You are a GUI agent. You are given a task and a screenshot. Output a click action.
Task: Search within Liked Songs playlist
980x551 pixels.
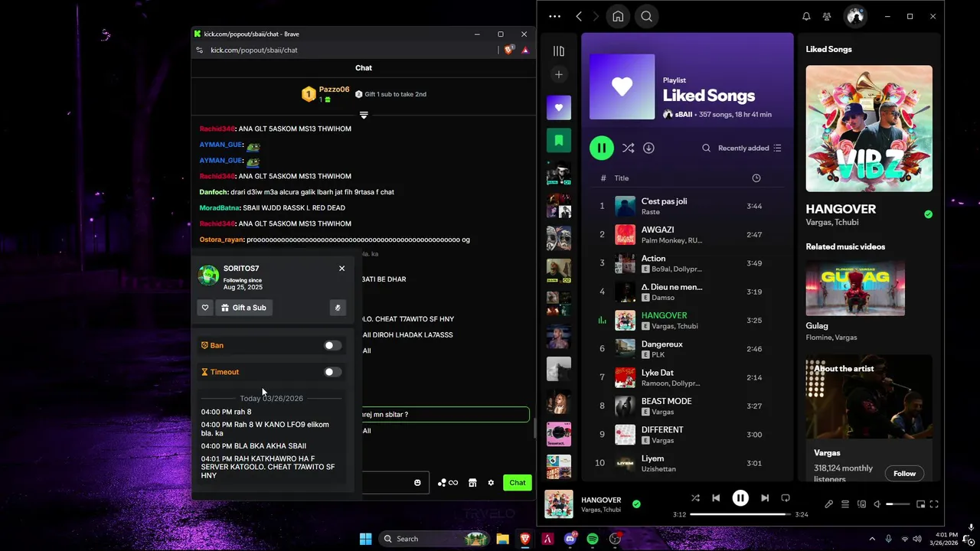point(706,148)
